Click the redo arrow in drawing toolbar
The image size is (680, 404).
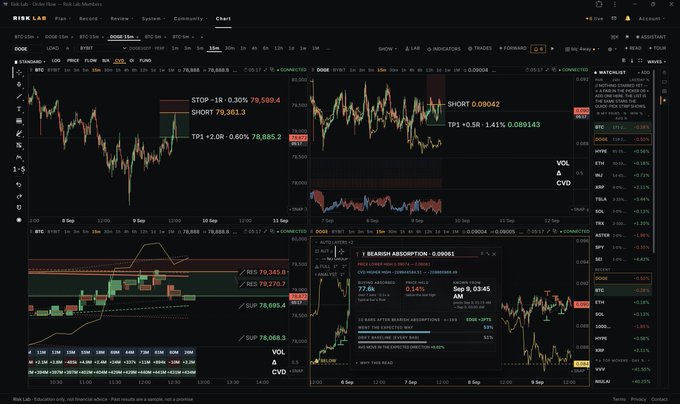point(19,196)
